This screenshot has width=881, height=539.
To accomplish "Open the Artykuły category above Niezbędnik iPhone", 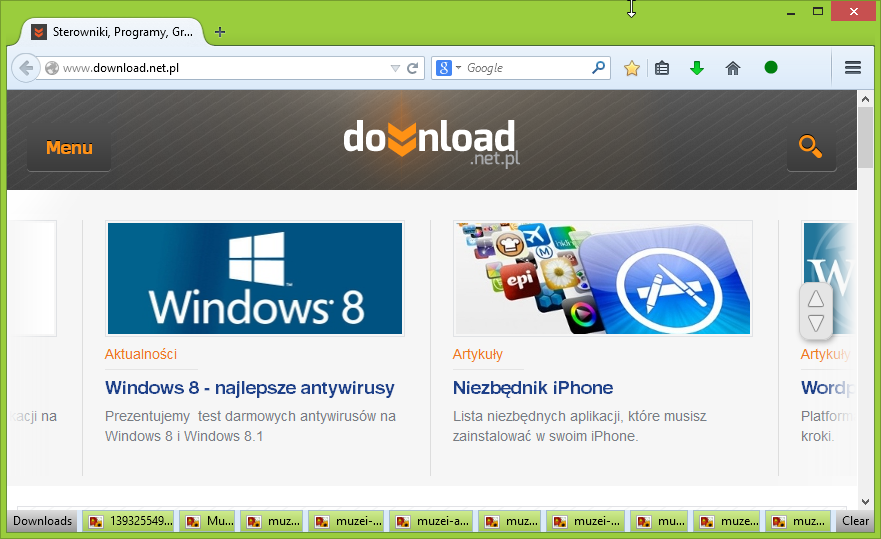I will [x=478, y=354].
